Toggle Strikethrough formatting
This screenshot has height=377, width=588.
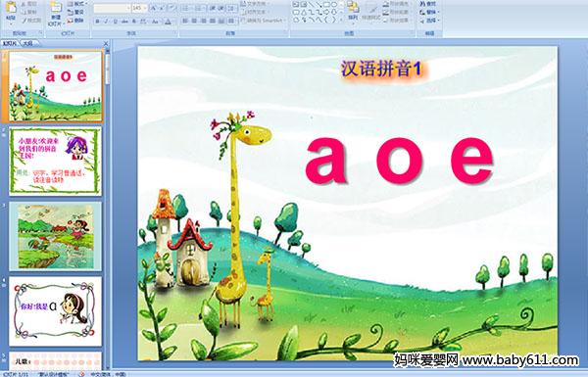[x=124, y=22]
